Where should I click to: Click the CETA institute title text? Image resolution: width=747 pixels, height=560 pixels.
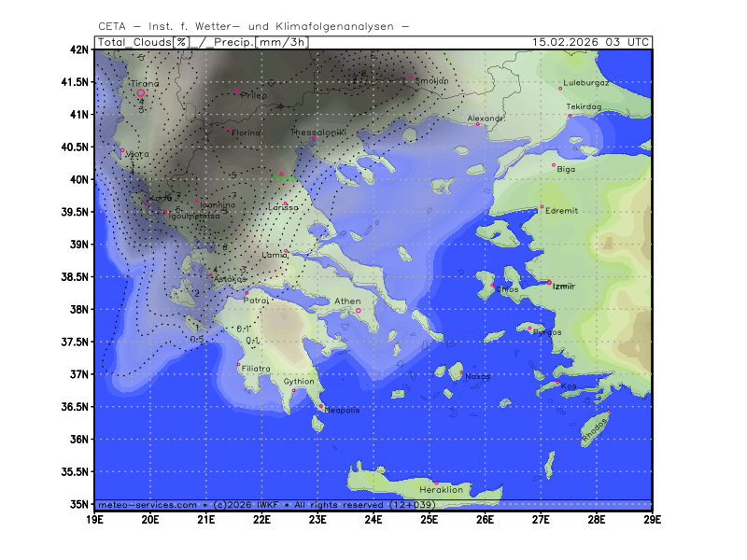pos(252,25)
